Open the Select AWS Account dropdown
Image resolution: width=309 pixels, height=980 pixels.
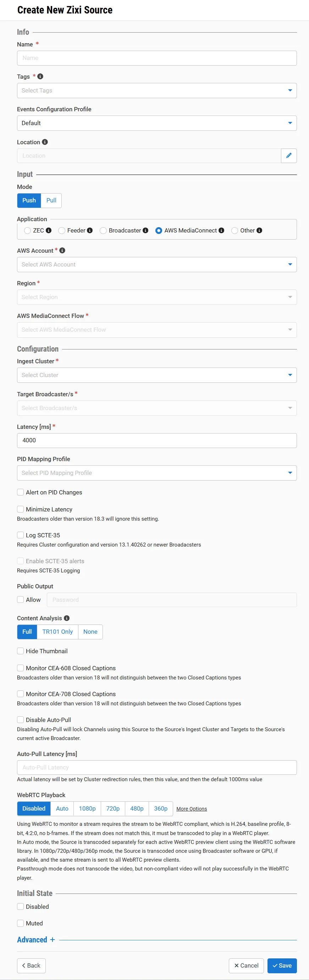coord(157,264)
